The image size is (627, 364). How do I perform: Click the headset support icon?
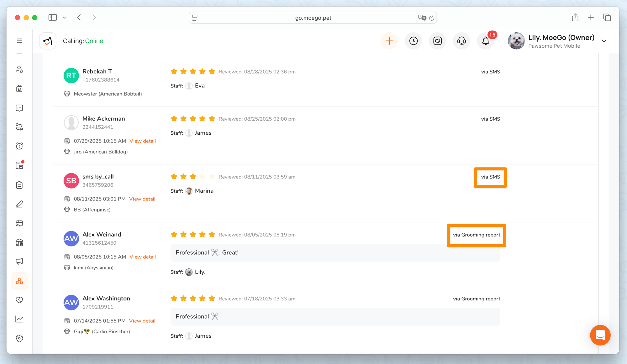461,41
